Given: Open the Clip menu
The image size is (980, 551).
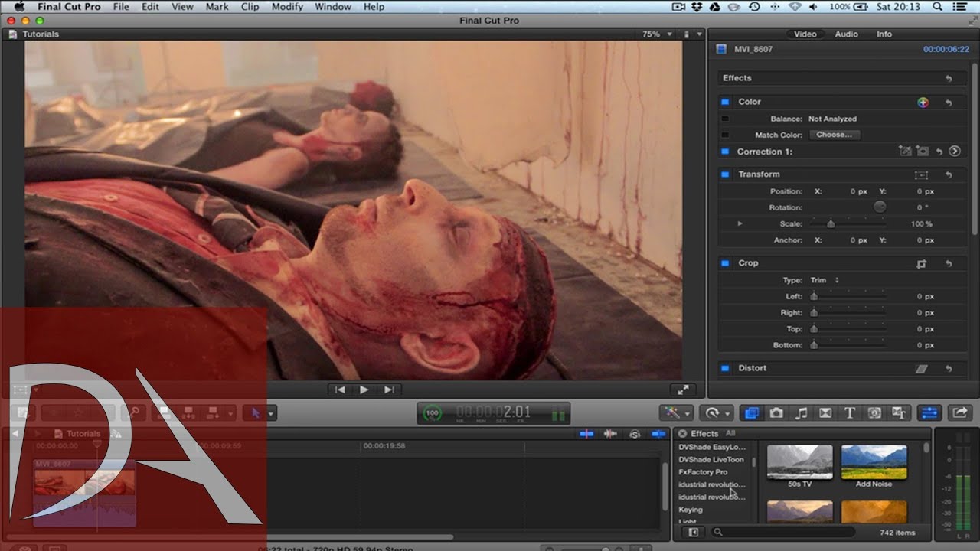Looking at the screenshot, I should pos(250,6).
